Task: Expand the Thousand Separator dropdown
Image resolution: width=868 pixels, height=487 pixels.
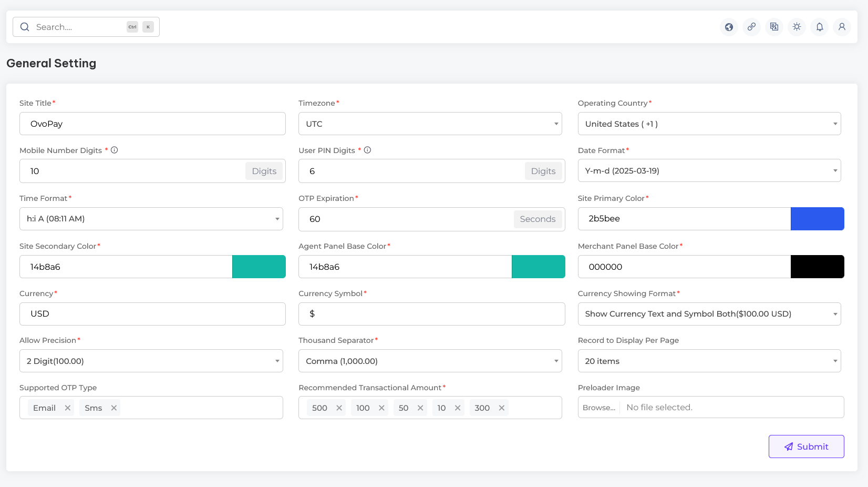Action: pos(430,361)
